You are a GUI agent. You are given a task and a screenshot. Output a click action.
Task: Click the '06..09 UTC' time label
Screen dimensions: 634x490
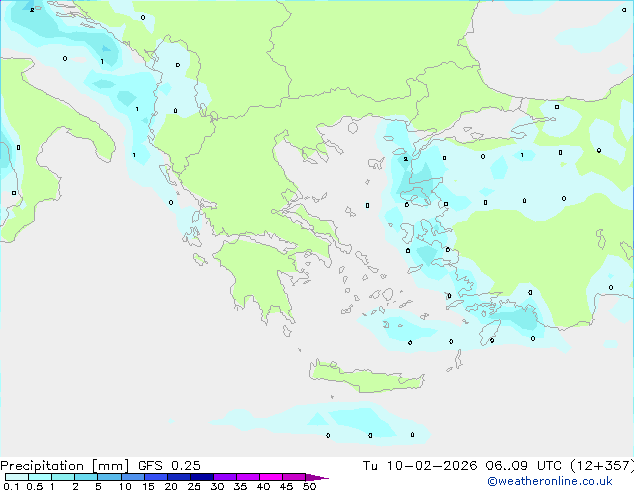523,466
